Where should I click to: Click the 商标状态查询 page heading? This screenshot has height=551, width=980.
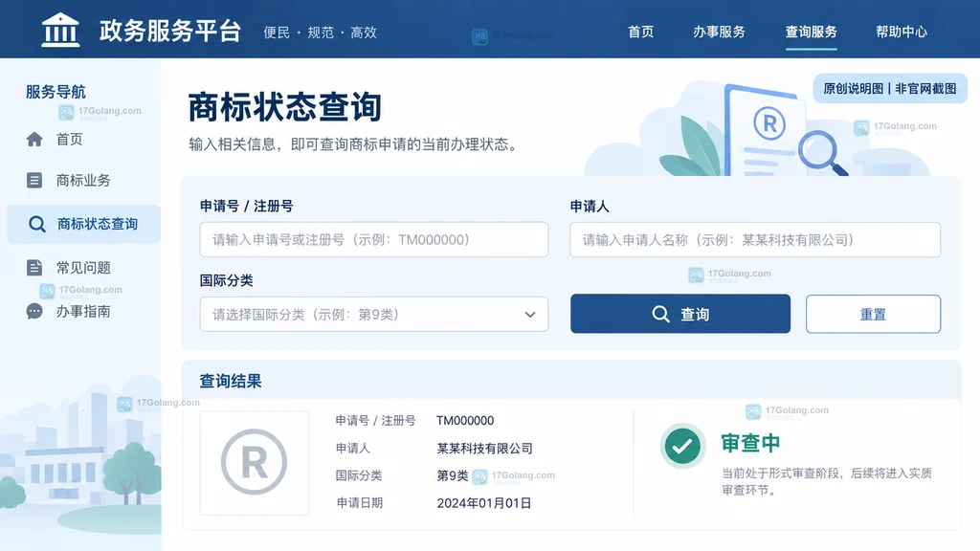pos(284,107)
